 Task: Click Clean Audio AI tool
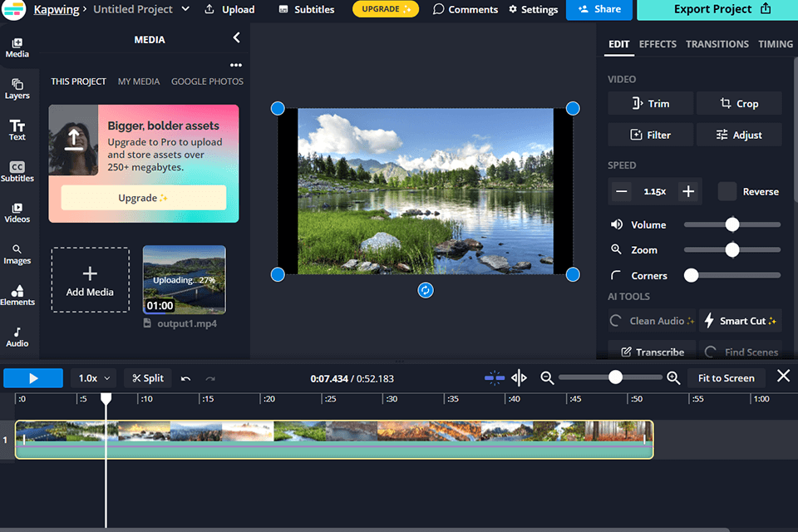coord(652,321)
